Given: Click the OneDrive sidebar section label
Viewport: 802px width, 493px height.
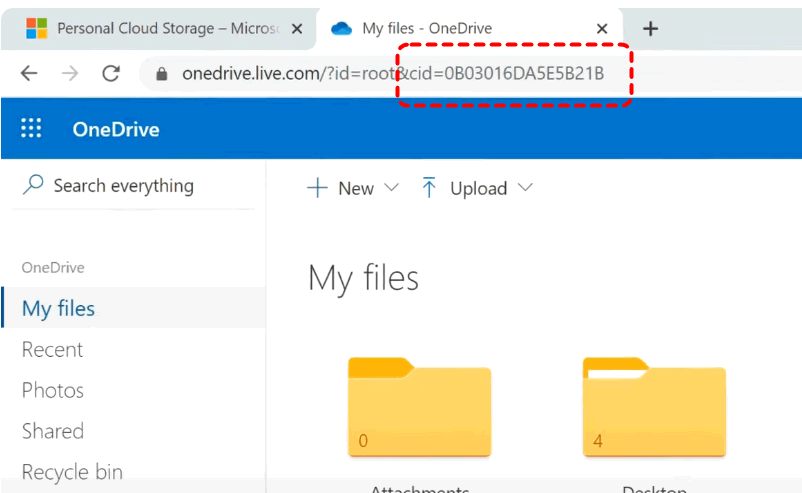Looking at the screenshot, I should pos(53,267).
